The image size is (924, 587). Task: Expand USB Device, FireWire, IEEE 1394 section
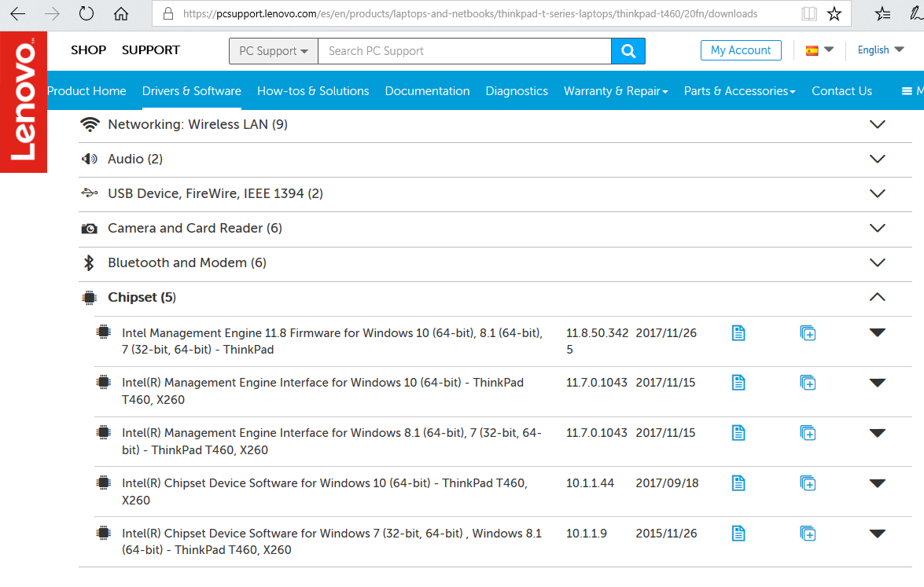pyautogui.click(x=878, y=194)
